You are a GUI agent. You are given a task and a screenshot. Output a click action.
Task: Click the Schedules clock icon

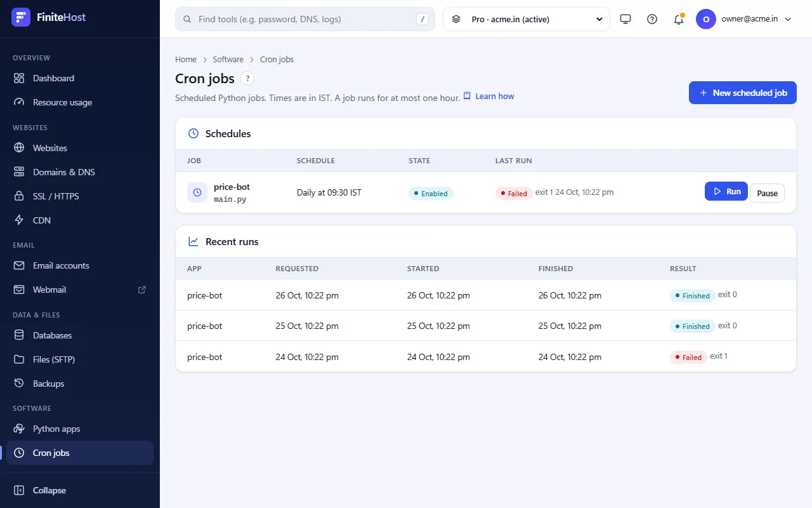pos(193,133)
